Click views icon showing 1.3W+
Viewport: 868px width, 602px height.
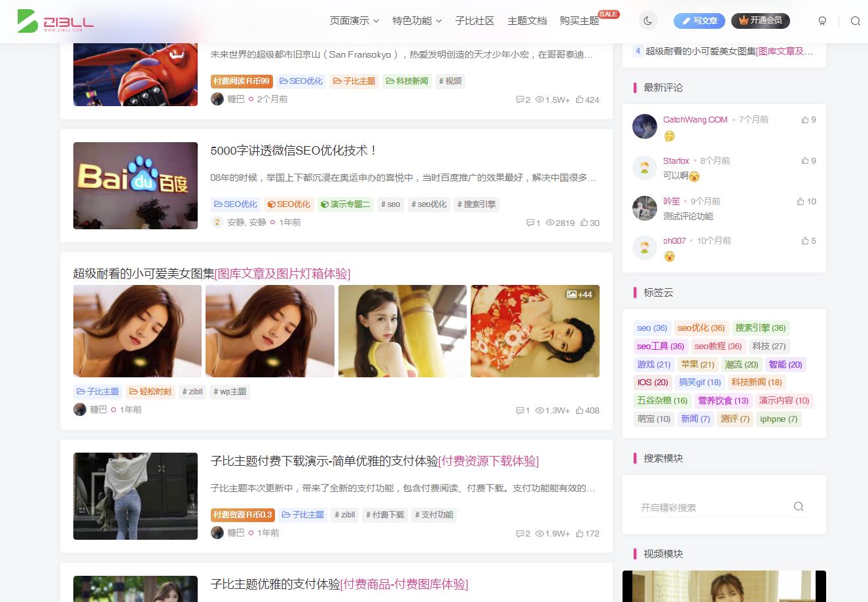pyautogui.click(x=539, y=410)
